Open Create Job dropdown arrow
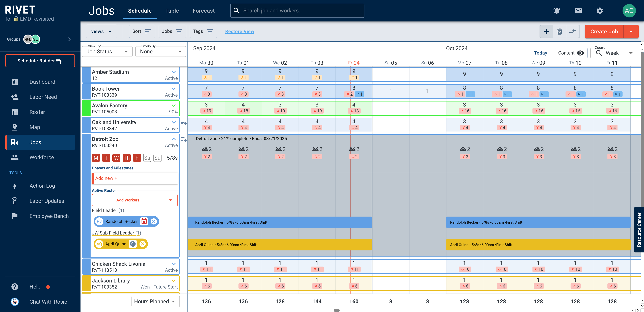Image resolution: width=644 pixels, height=312 pixels. pos(631,32)
